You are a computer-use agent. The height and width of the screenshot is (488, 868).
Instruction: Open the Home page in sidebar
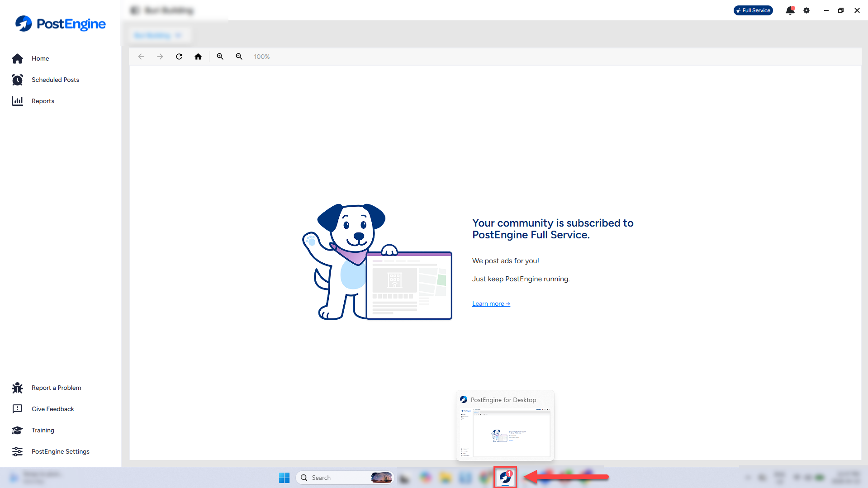coord(40,58)
